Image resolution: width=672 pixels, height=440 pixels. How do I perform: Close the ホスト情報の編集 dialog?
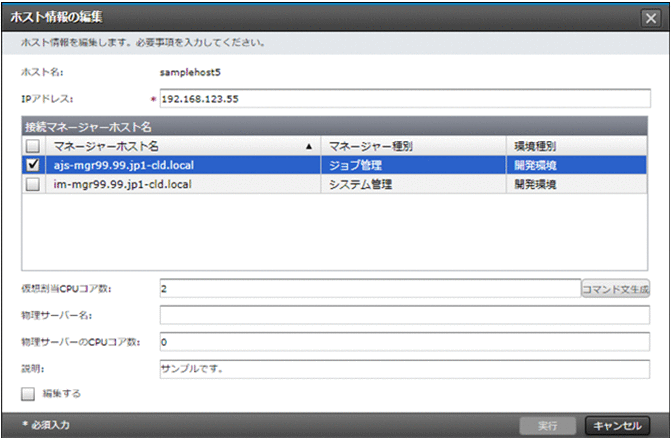[x=651, y=18]
